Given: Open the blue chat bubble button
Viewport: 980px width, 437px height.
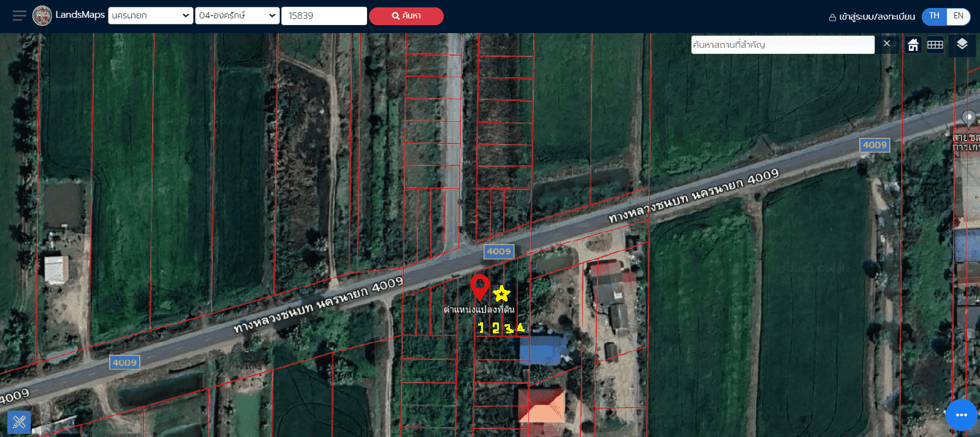Looking at the screenshot, I should point(961,415).
